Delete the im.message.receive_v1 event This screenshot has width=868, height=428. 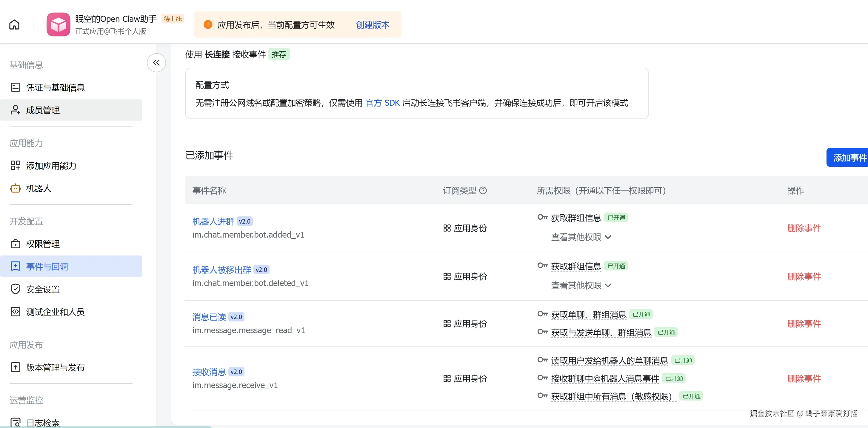click(x=804, y=378)
